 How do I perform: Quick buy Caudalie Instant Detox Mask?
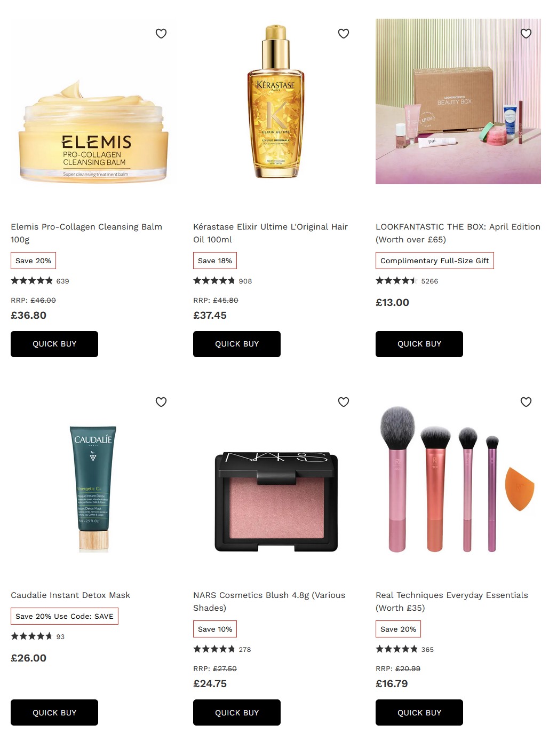54,712
